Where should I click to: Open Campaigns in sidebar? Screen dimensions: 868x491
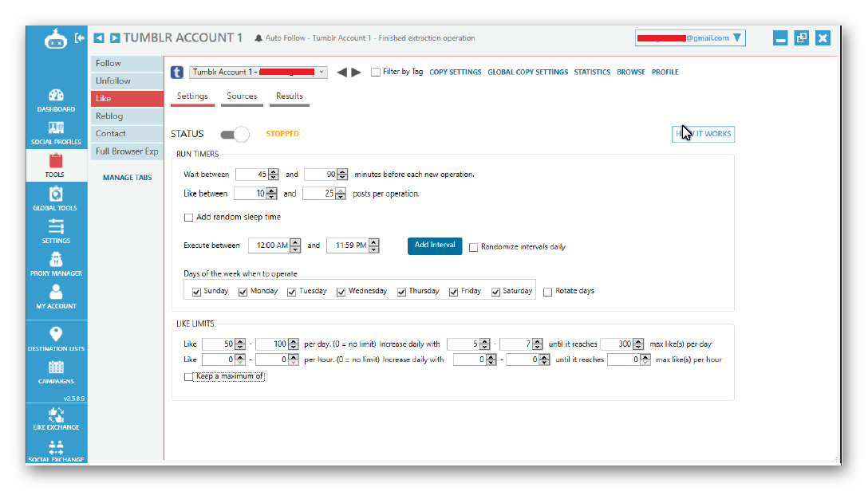click(x=56, y=372)
